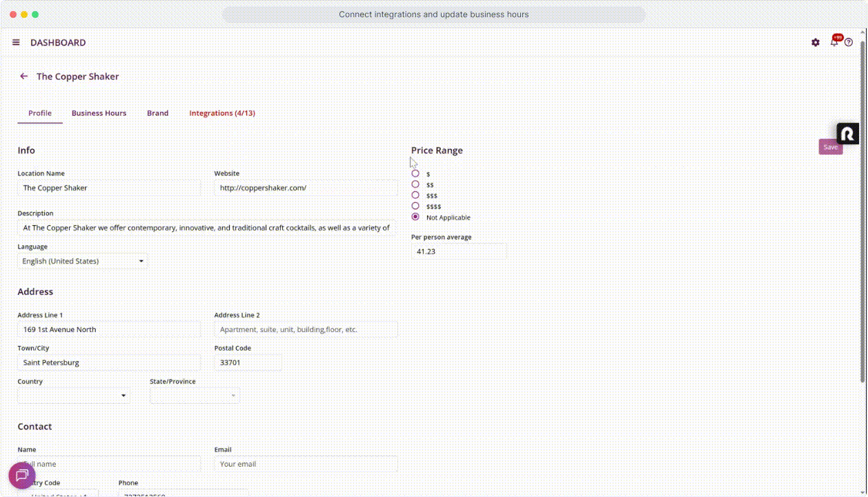The width and height of the screenshot is (868, 497).
Task: Open the notifications bell
Action: (834, 43)
